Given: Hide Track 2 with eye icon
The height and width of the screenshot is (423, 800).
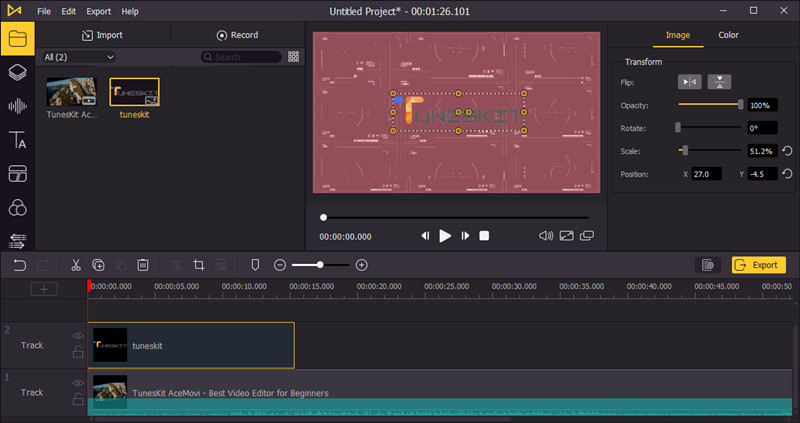Looking at the screenshot, I should pos(78,336).
